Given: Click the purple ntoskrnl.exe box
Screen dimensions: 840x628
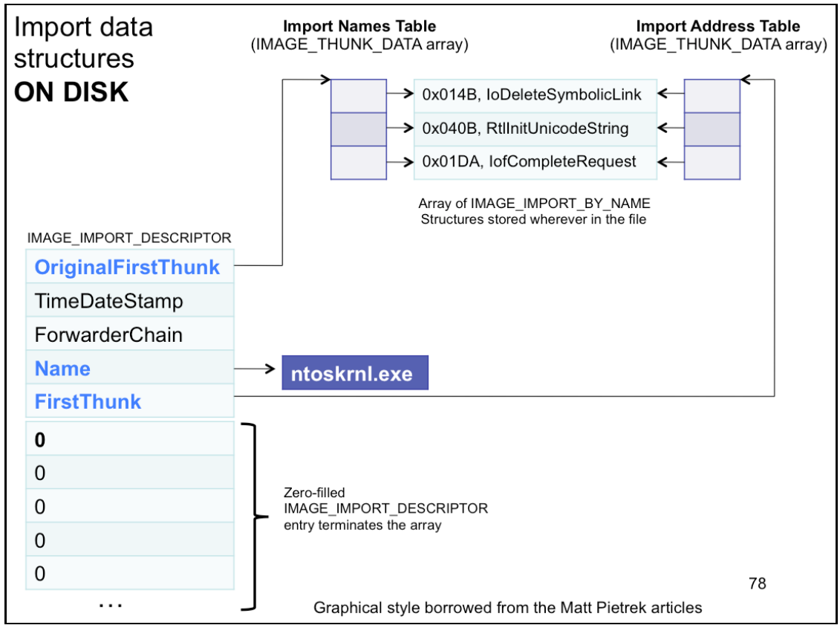Looking at the screenshot, I should pyautogui.click(x=354, y=373).
